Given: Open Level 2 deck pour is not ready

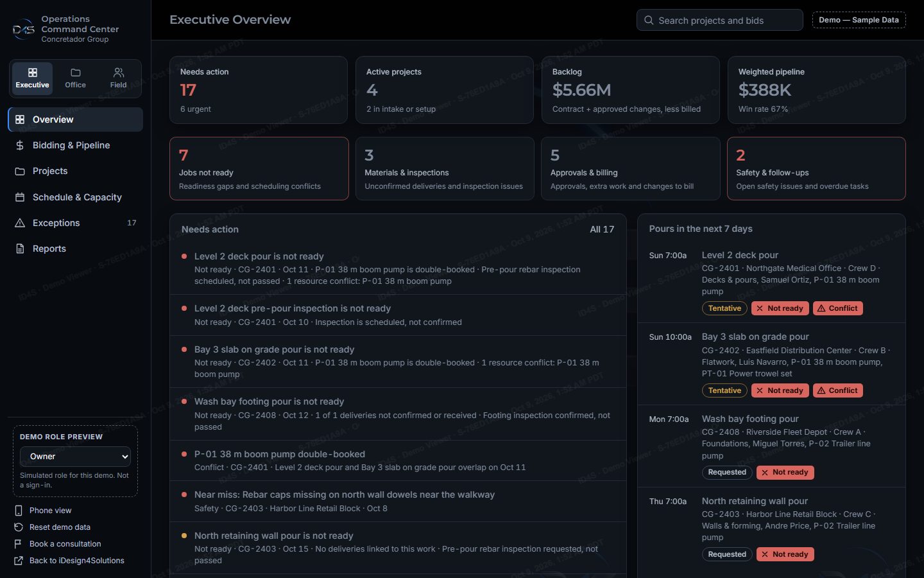Looking at the screenshot, I should coord(398,268).
